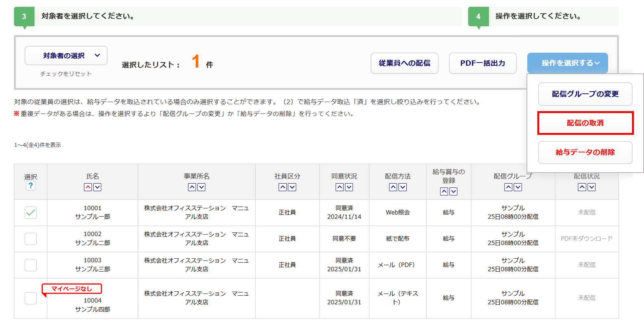Sort 同意状況 column ascending
Viewport: 644px width, 328px height.
coord(340,187)
